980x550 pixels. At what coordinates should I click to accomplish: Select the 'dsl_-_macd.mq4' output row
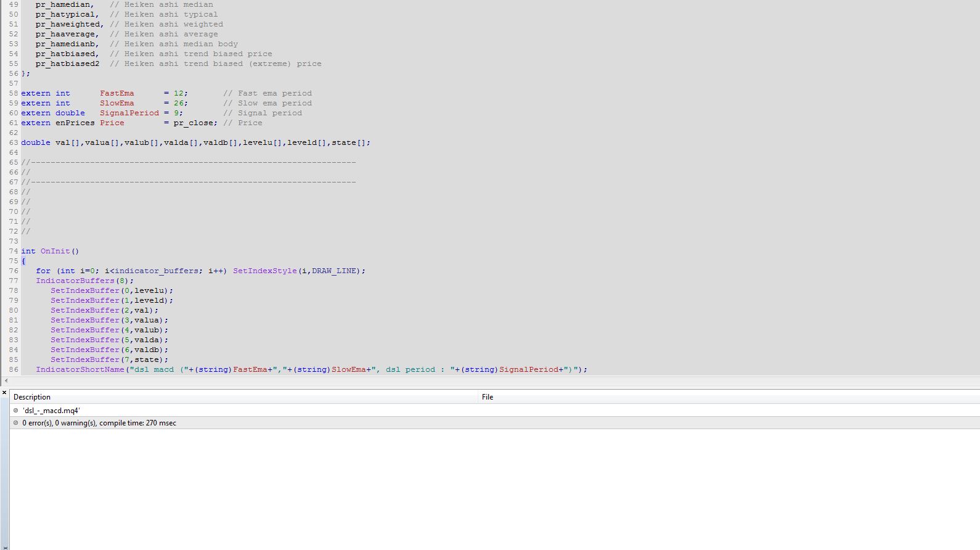[x=52, y=411]
